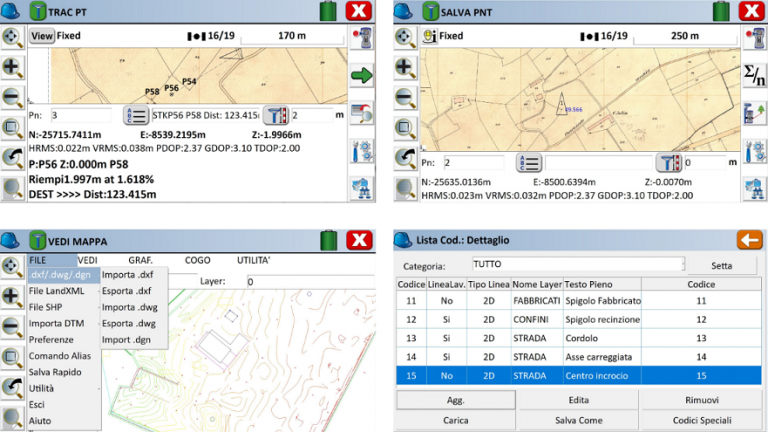Click Codici Speciali button
Screen dimensions: 768x432
702,420
